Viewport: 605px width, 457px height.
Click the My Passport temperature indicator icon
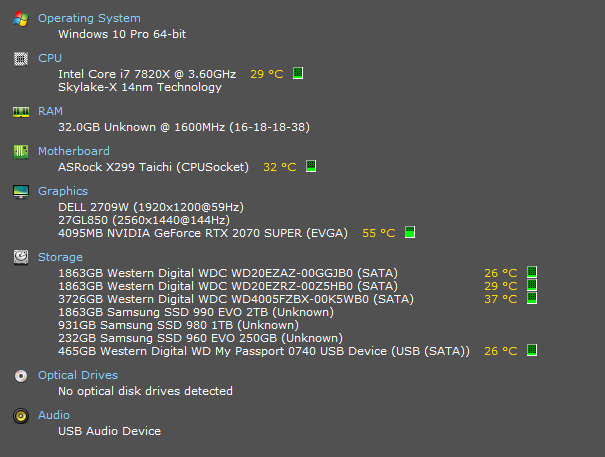532,350
